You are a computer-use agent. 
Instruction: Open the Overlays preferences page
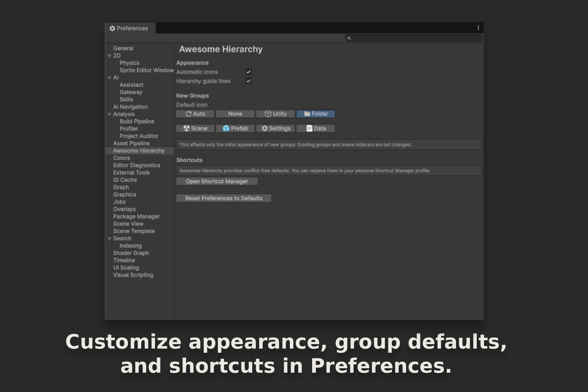[125, 209]
